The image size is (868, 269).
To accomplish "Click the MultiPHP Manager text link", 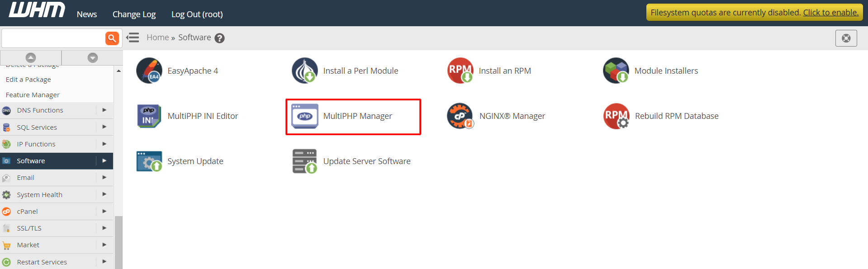I will (x=358, y=116).
